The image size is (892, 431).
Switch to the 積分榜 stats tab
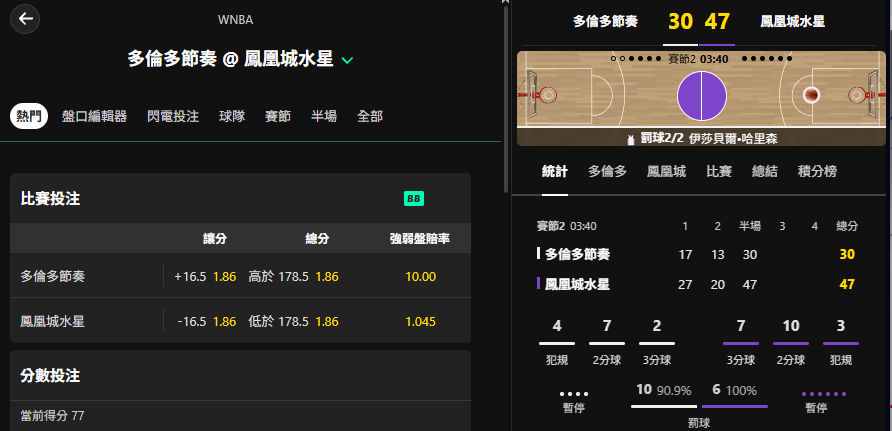coord(817,171)
